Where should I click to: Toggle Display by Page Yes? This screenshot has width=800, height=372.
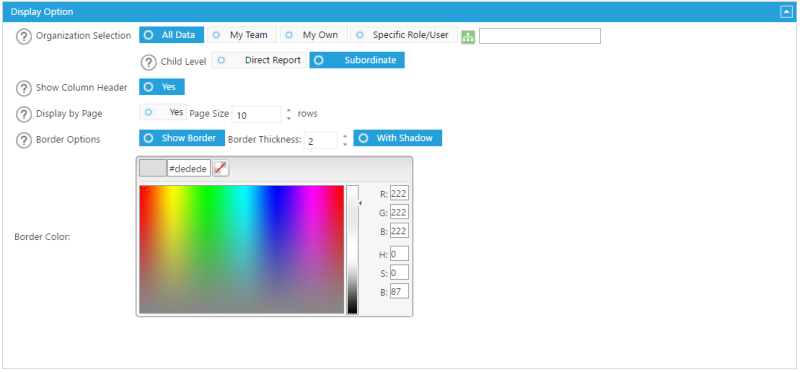[163, 112]
